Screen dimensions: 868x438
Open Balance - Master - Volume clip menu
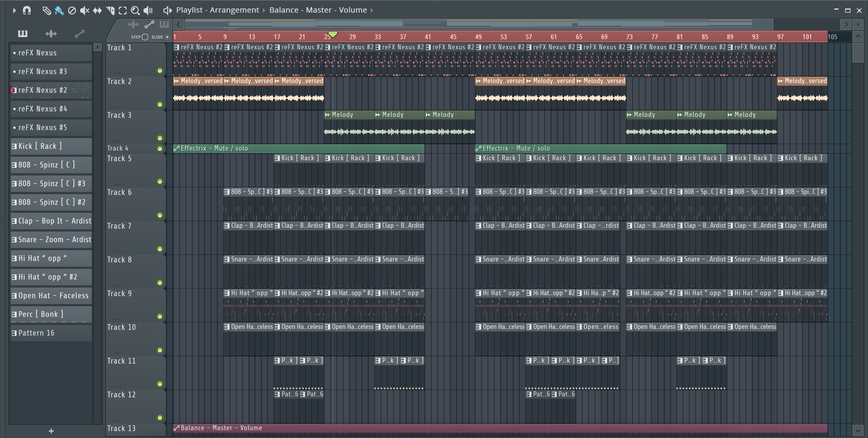177,428
